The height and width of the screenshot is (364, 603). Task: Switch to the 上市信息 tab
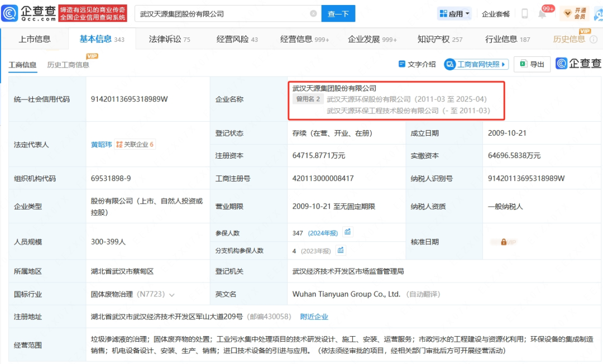(x=35, y=39)
